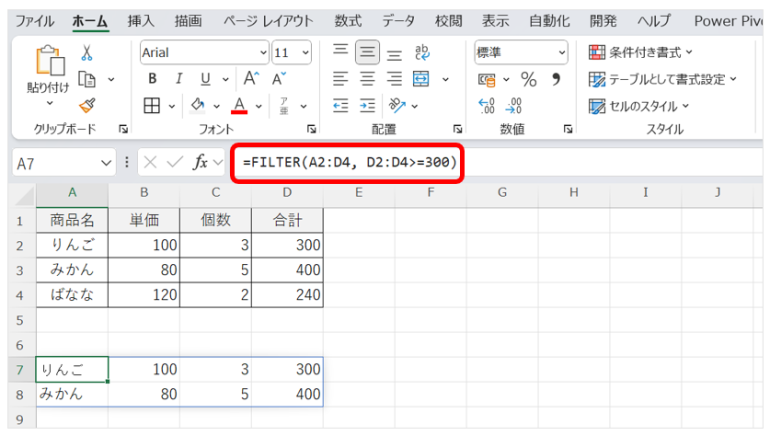Open the 標準 number format dropdown
Image resolution: width=770 pixels, height=436 pixels.
pyautogui.click(x=562, y=53)
